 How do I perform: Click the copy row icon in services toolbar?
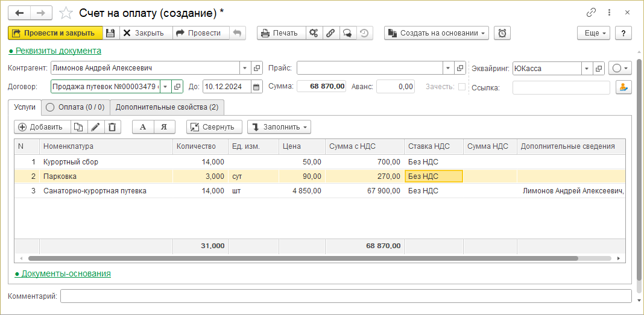tap(78, 126)
